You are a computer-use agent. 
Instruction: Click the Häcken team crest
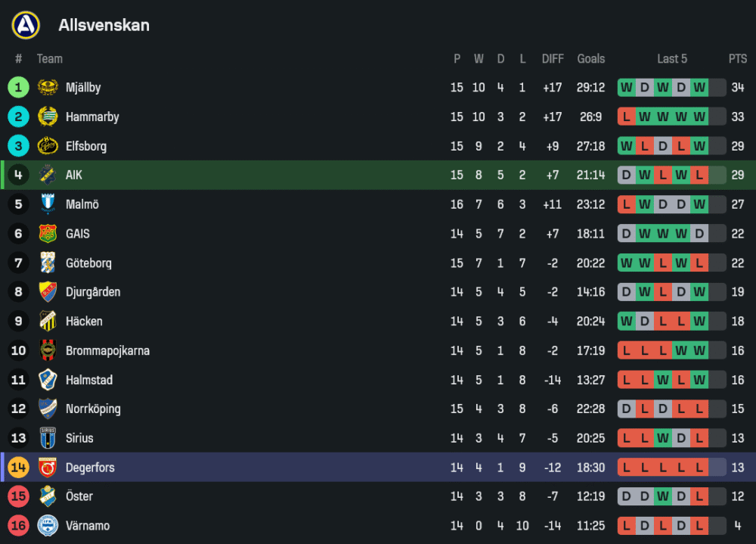click(x=48, y=322)
